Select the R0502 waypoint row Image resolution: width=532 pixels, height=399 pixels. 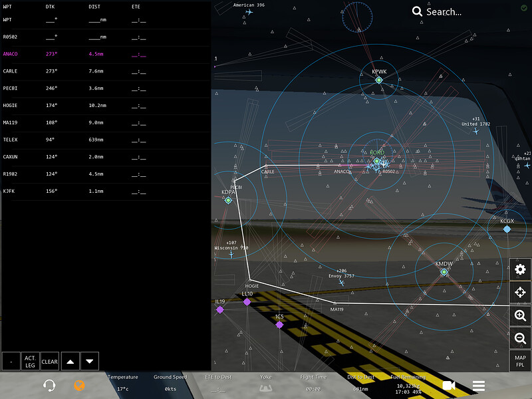click(106, 37)
